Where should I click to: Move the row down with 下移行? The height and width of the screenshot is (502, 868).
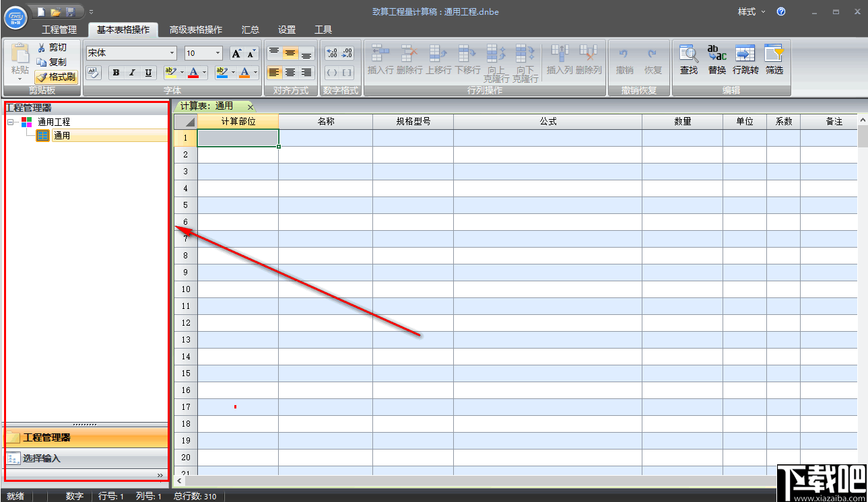coord(467,60)
